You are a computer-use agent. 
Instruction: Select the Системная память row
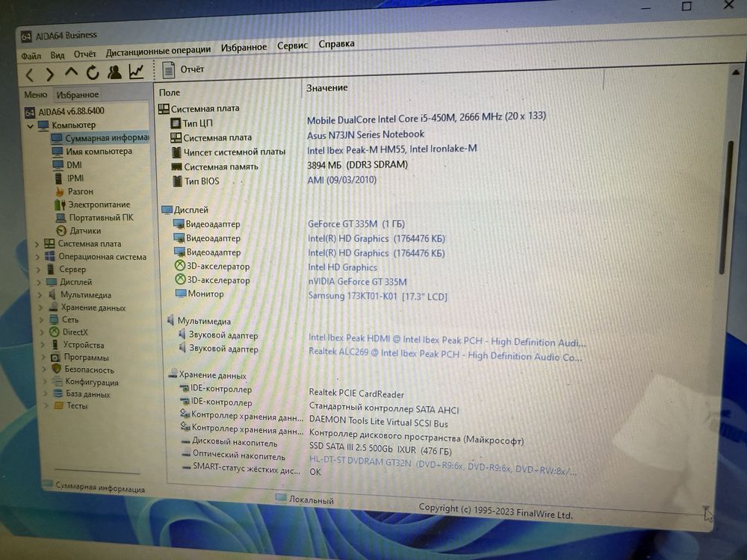(x=290, y=167)
